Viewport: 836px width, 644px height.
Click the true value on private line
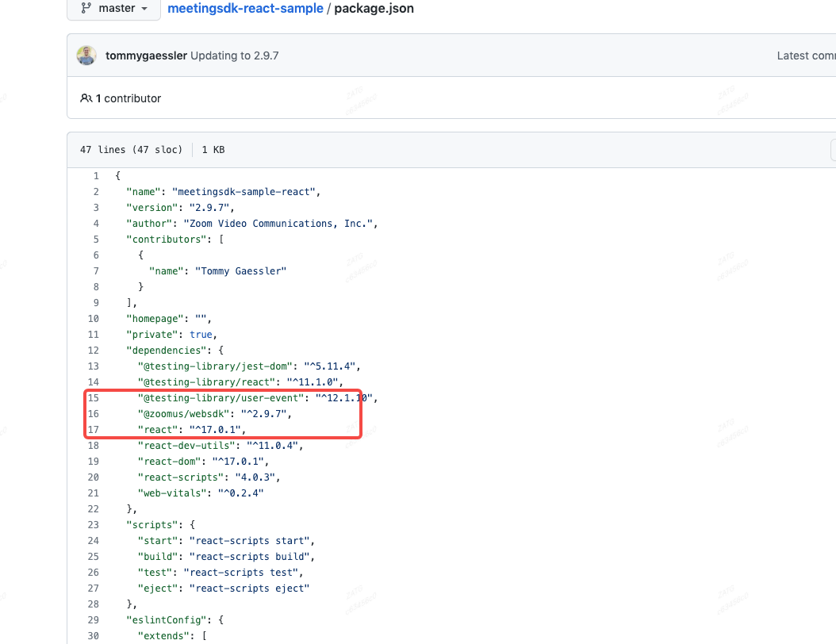[x=201, y=334]
